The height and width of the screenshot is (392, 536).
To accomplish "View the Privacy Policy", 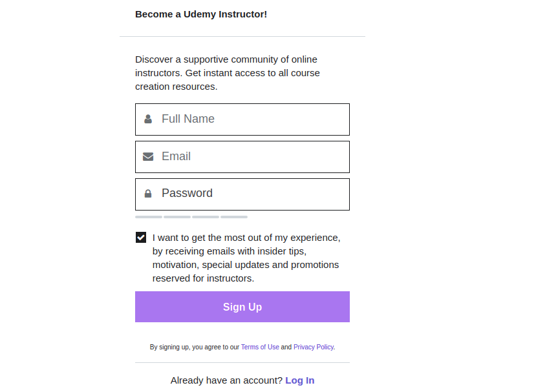I will [313, 347].
